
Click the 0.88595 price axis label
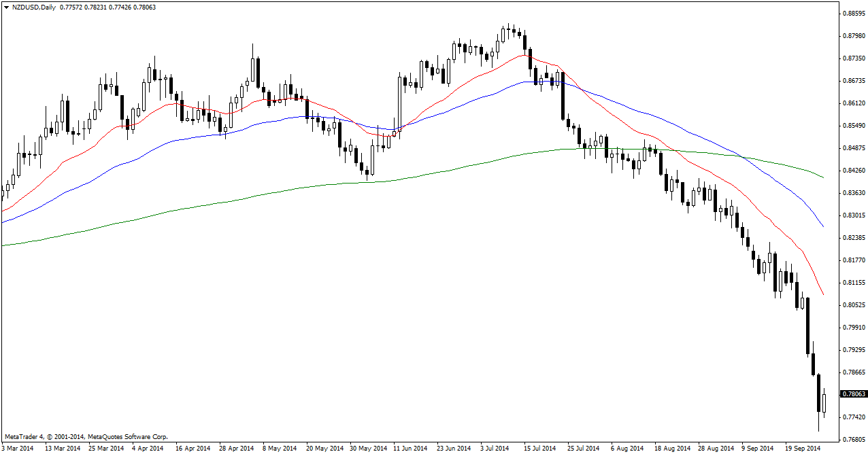pyautogui.click(x=853, y=14)
